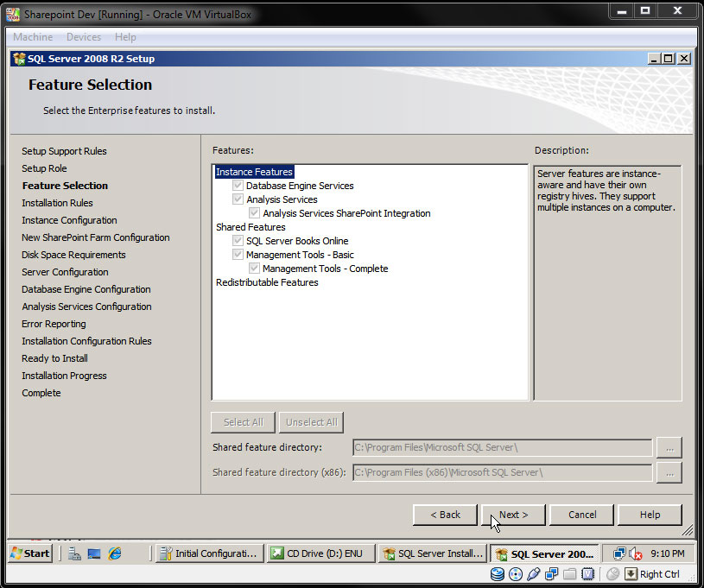Maximize the SQL Server Setup window
704x588 pixels.
pos(669,59)
